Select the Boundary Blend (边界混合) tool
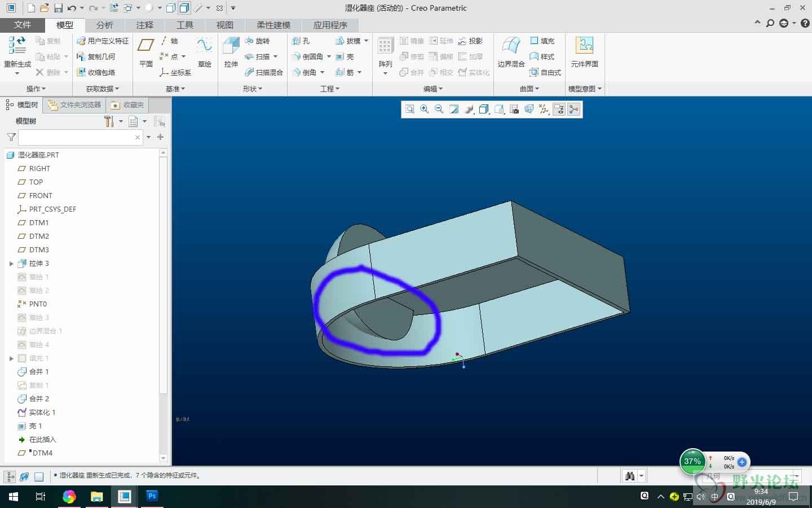 [x=511, y=52]
